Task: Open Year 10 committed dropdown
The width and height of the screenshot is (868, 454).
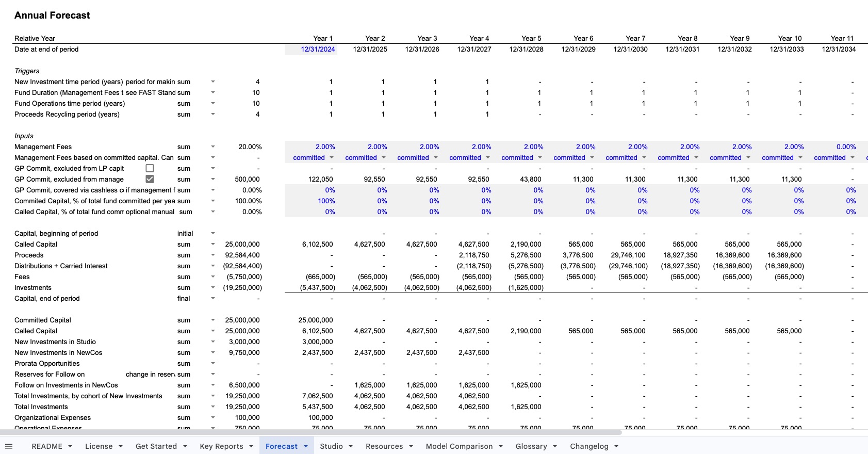Action: (x=800, y=157)
